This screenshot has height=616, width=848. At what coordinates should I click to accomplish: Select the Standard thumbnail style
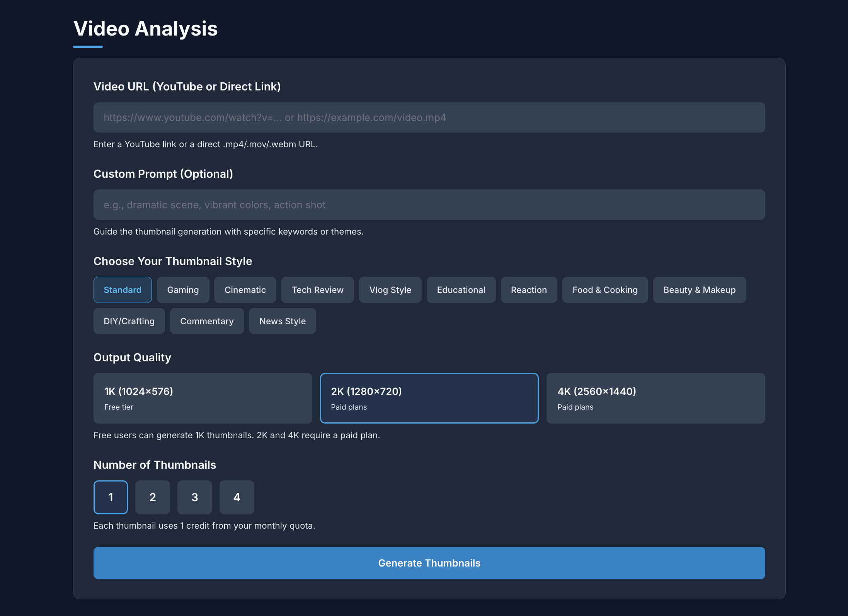123,290
